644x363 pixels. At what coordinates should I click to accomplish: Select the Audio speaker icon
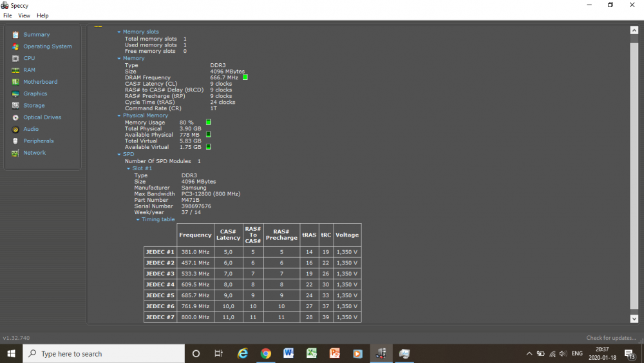pos(15,129)
